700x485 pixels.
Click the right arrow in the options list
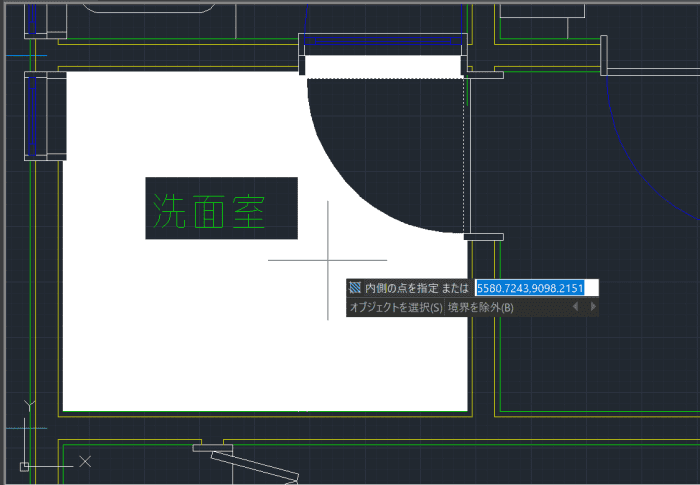(x=593, y=306)
